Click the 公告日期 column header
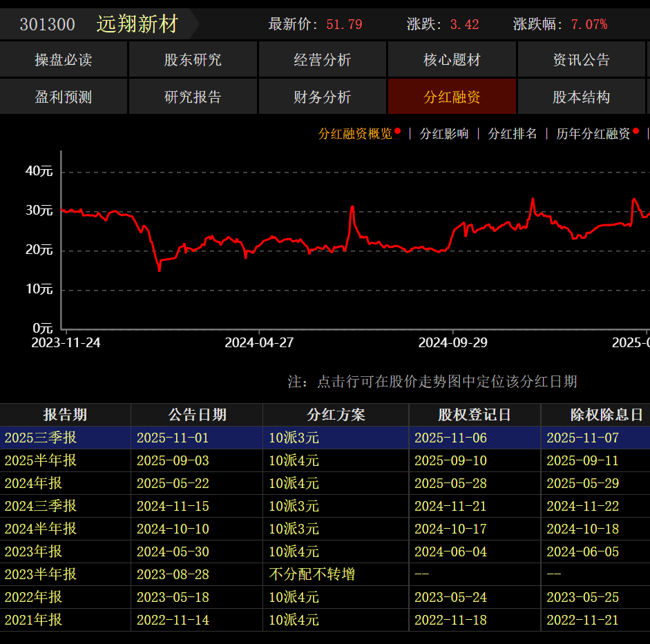 (x=197, y=415)
